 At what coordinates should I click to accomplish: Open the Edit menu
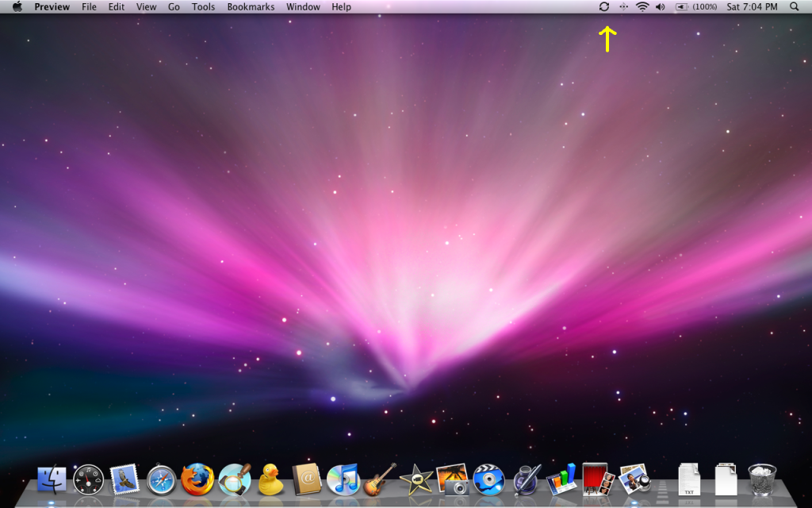pos(116,6)
